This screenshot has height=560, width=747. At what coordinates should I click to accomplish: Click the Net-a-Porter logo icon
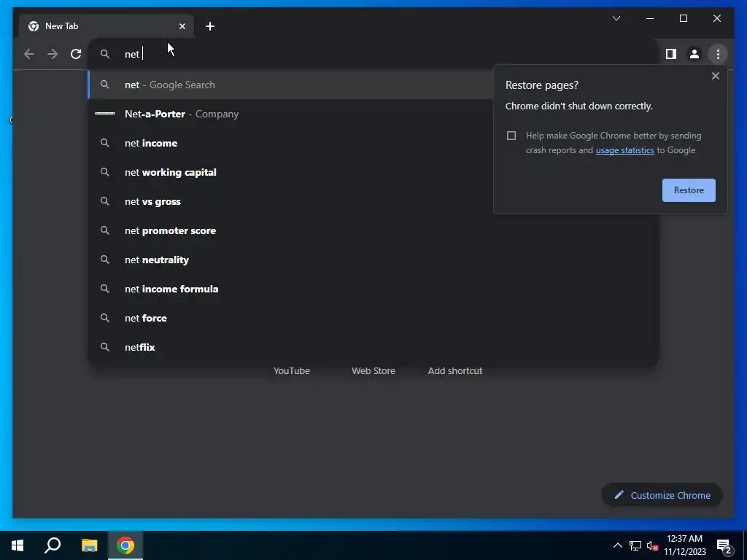click(x=105, y=113)
